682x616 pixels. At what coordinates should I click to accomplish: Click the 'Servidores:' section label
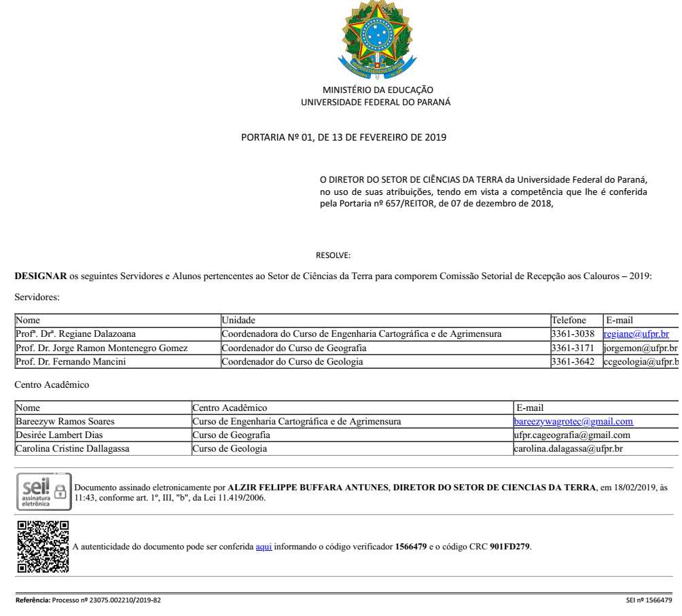coord(37,297)
